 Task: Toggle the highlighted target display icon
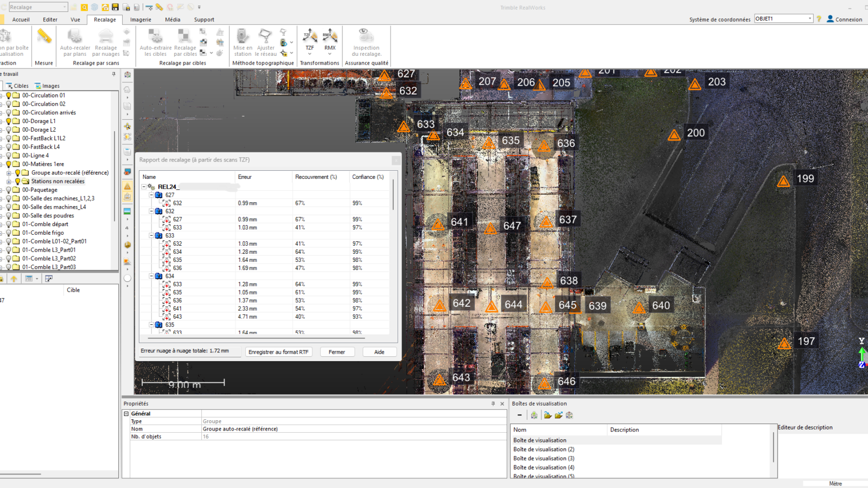pos(127,185)
